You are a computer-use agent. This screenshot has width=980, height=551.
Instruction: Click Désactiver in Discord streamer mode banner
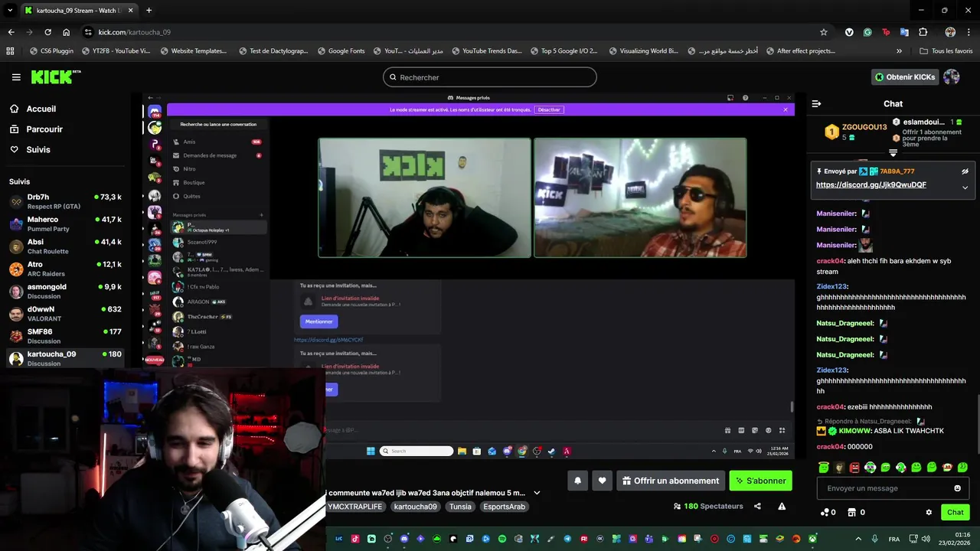coord(549,109)
